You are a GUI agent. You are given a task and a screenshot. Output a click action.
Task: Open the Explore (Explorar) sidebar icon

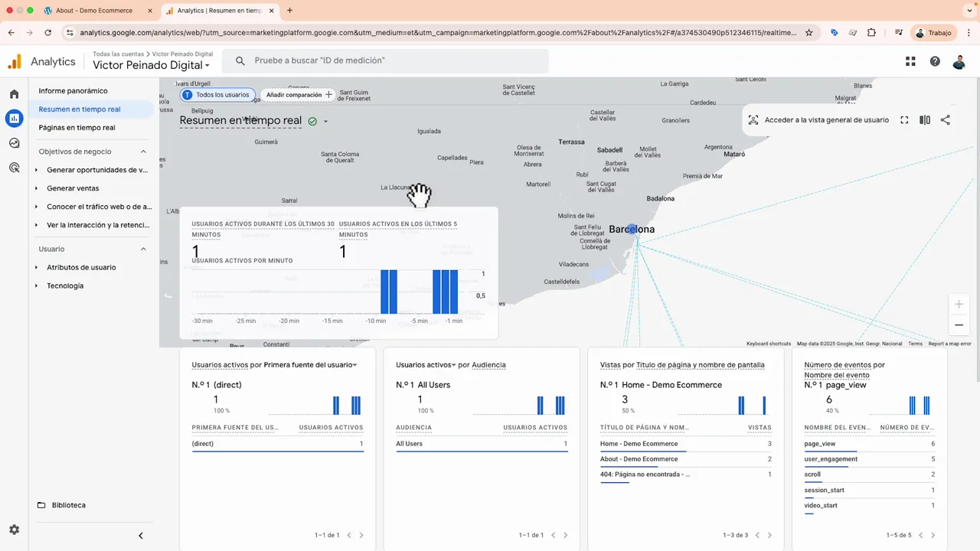tap(14, 142)
